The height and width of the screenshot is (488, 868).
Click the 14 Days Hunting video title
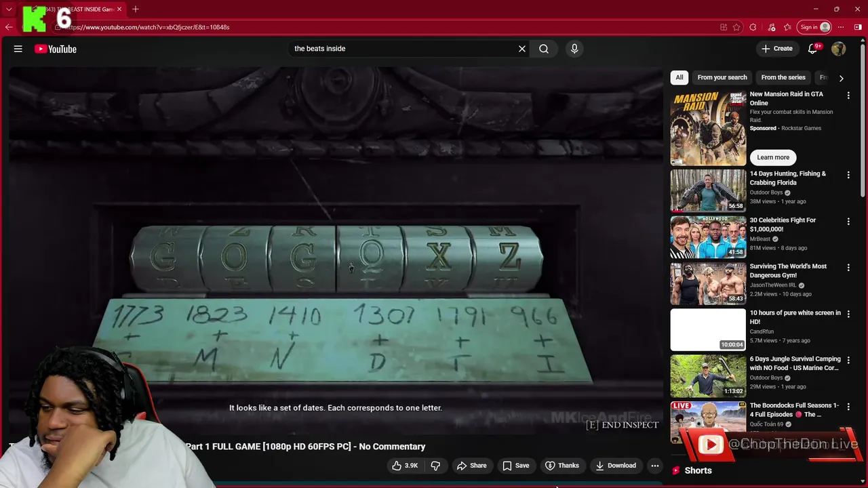(x=788, y=178)
